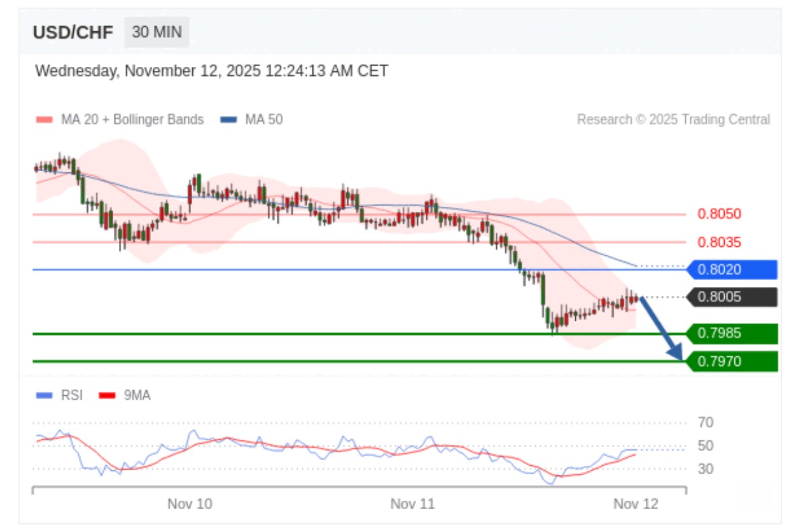The width and height of the screenshot is (803, 532).
Task: Click the red 9MA legend color marker
Action: tap(107, 395)
